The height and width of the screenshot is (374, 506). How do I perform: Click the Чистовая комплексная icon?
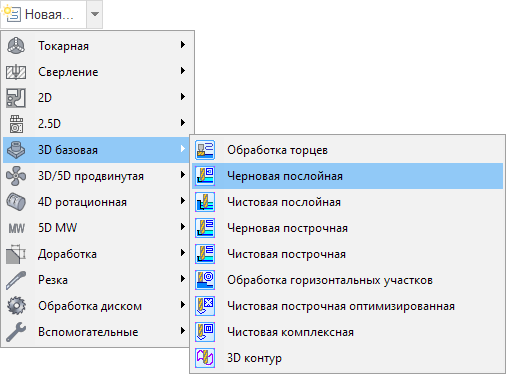pyautogui.click(x=205, y=332)
